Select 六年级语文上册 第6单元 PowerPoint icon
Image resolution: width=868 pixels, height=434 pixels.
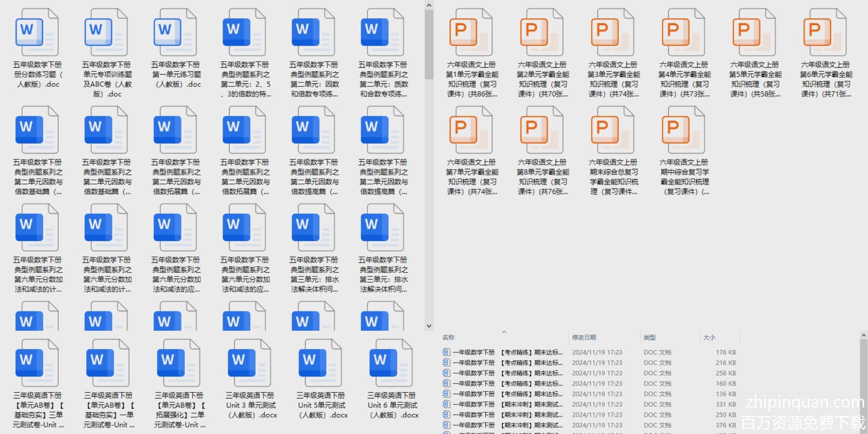825,33
